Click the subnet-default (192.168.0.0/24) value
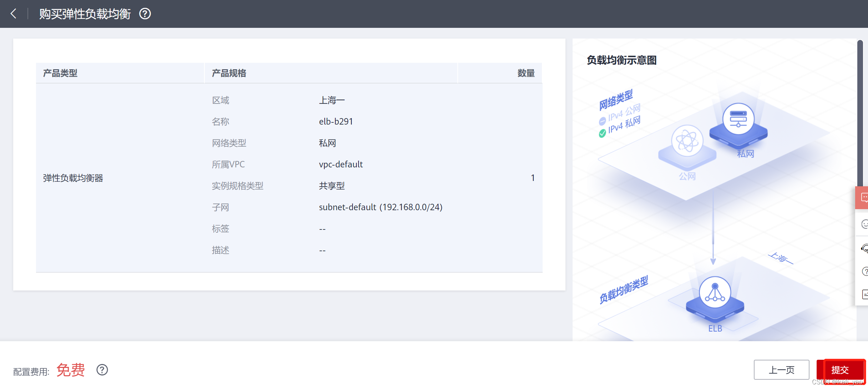This screenshot has height=389, width=868. pyautogui.click(x=380, y=207)
